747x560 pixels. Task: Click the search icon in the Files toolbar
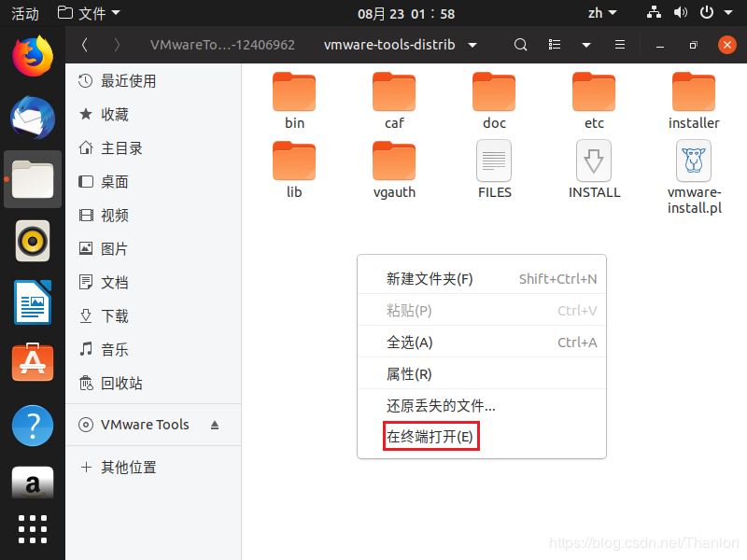521,45
